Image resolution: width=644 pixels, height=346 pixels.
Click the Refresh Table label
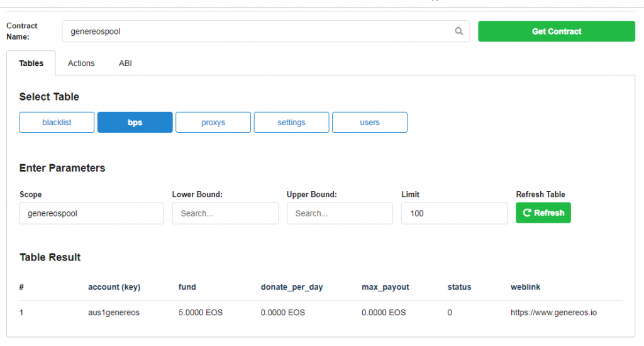(540, 194)
